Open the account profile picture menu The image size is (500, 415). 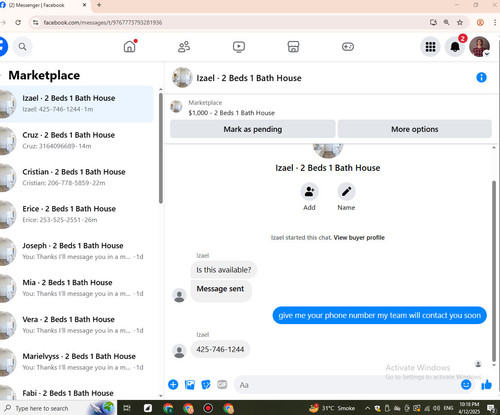tap(479, 47)
